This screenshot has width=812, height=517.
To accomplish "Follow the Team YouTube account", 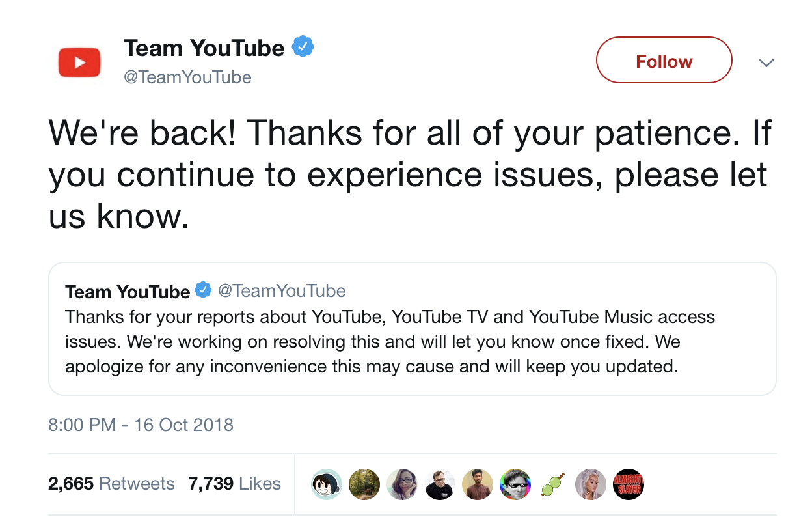I will (x=664, y=61).
